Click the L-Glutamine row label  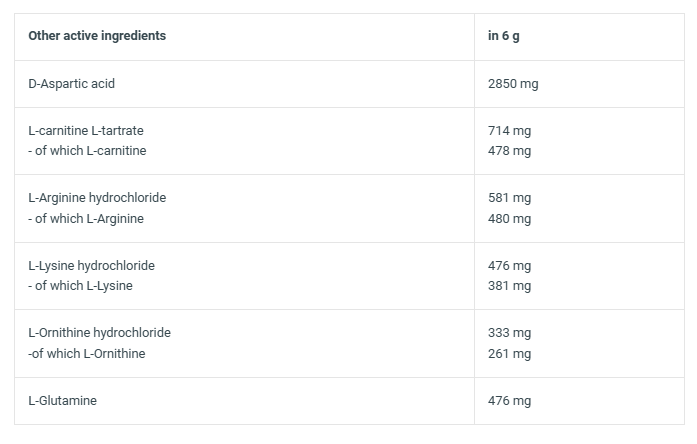coord(62,401)
